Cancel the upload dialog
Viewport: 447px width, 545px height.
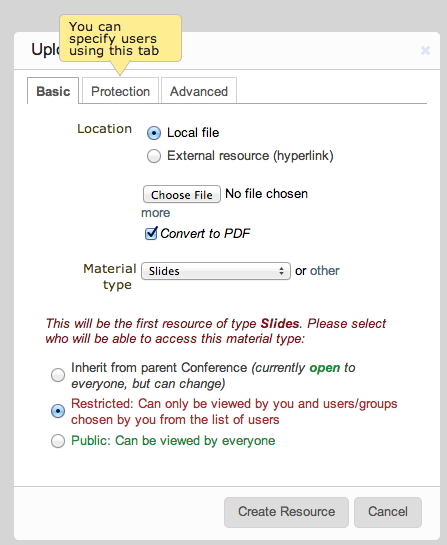(x=388, y=512)
